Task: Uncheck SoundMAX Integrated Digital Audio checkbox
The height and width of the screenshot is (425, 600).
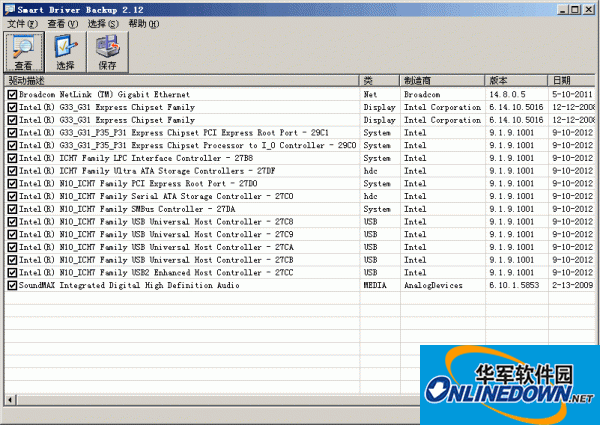Action: point(12,285)
